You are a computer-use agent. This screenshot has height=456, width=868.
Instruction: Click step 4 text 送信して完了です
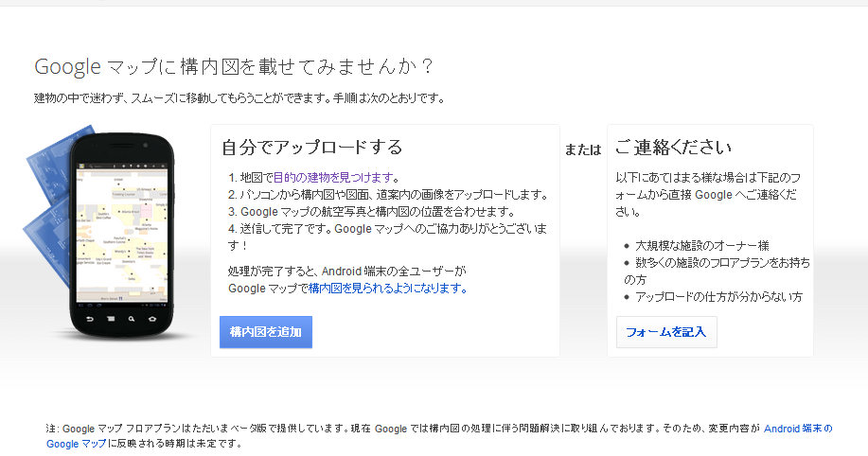[387, 237]
